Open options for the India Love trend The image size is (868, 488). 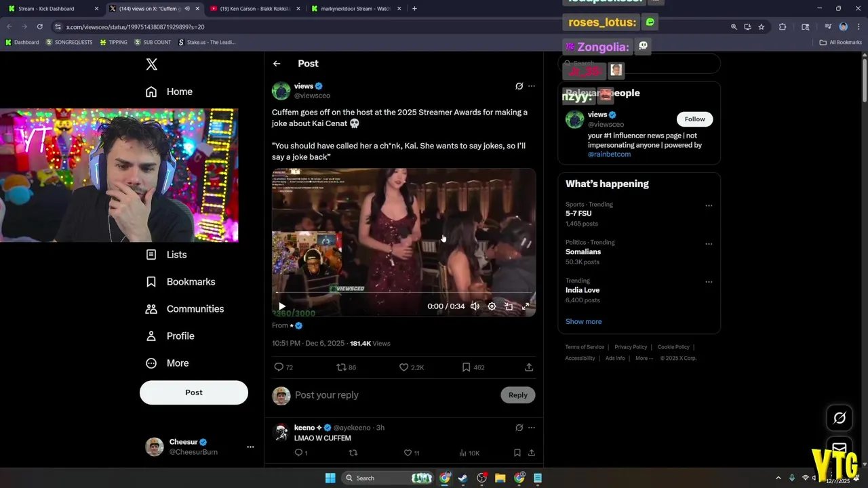tap(709, 282)
